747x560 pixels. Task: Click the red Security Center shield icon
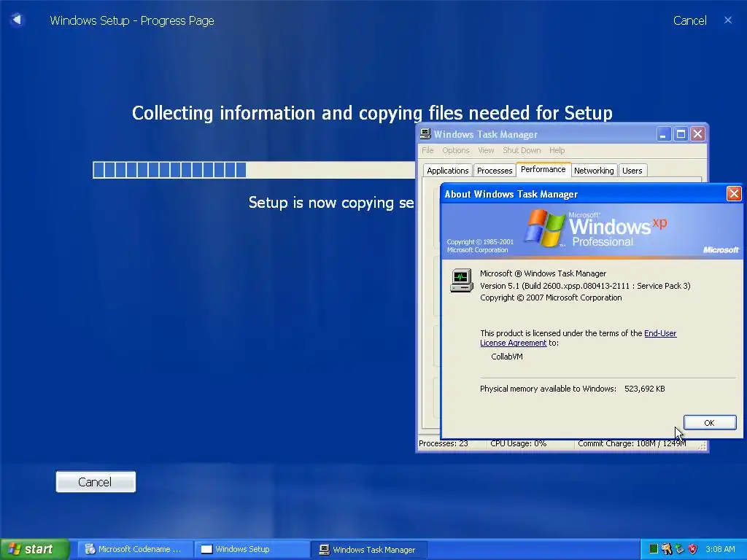tap(693, 549)
